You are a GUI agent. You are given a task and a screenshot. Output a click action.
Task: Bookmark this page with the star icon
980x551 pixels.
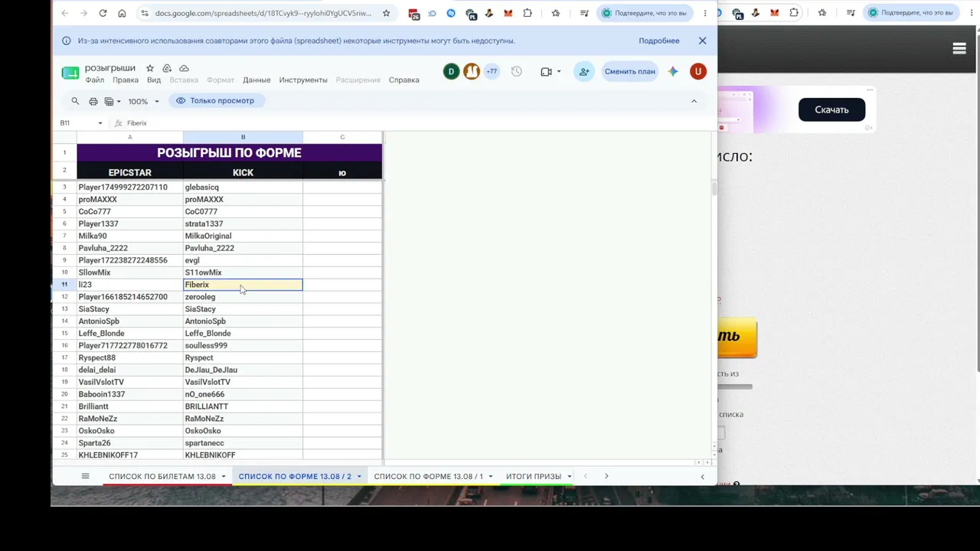click(x=386, y=13)
